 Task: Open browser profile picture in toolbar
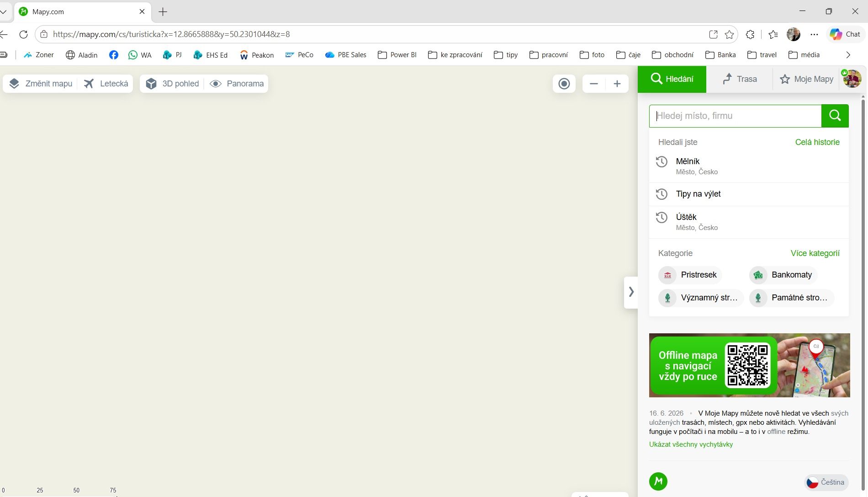pyautogui.click(x=794, y=34)
